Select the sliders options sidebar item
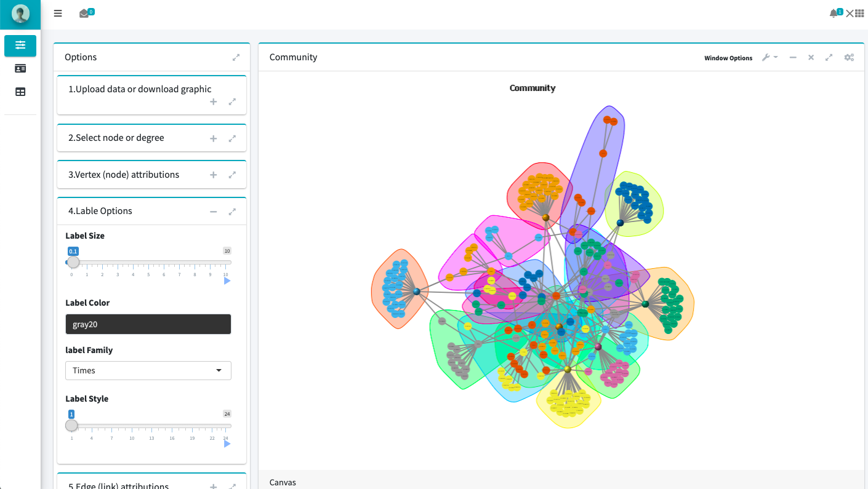 [20, 46]
